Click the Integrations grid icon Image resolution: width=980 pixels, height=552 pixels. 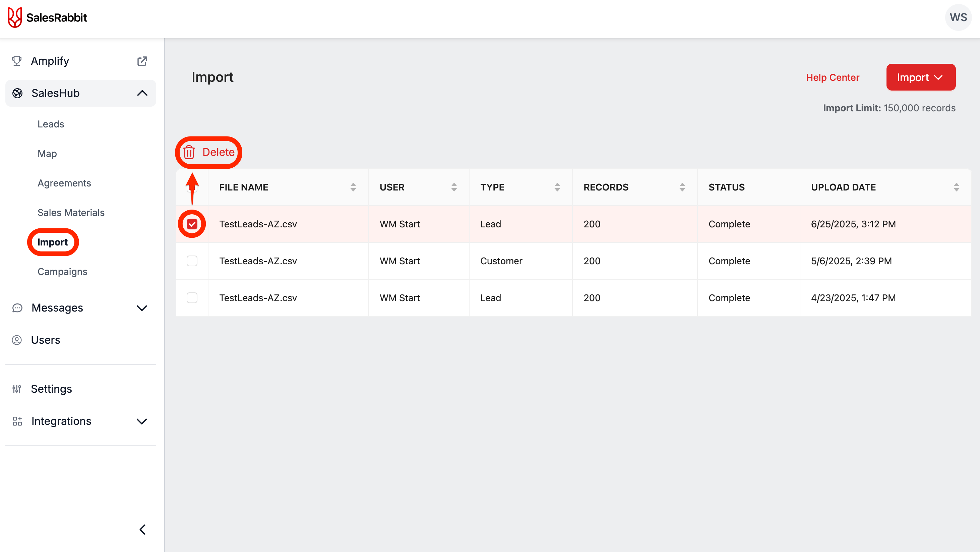coord(17,421)
